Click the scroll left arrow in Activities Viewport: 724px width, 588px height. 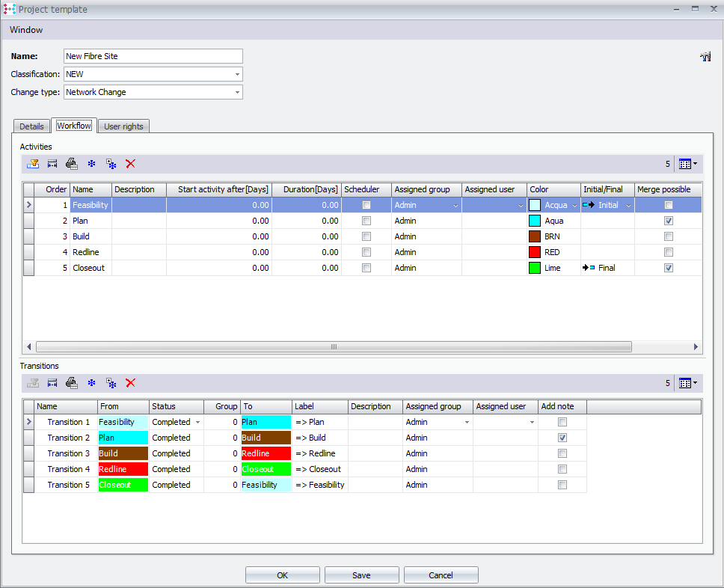(29, 347)
